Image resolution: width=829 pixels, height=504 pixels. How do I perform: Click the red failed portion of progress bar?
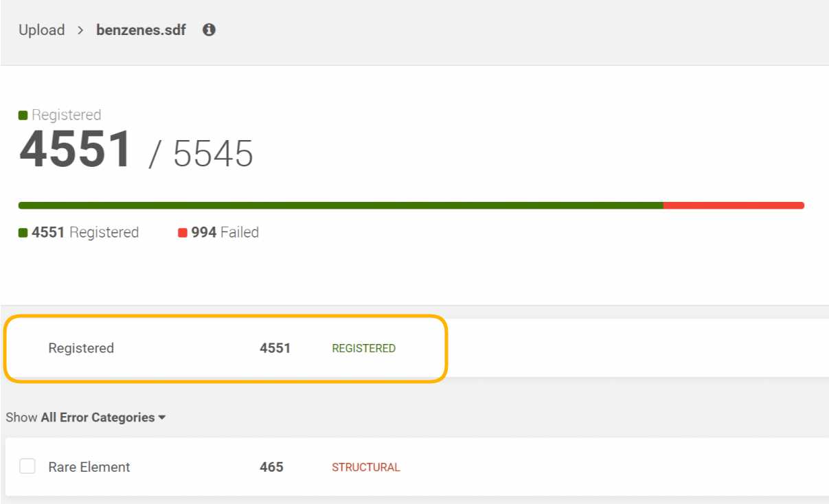[x=733, y=205]
